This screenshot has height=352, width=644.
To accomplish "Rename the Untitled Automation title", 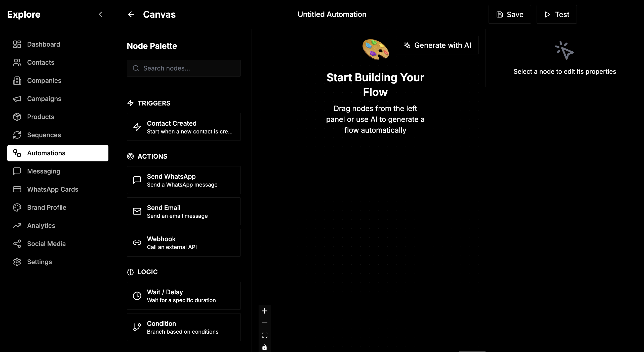I will point(332,14).
